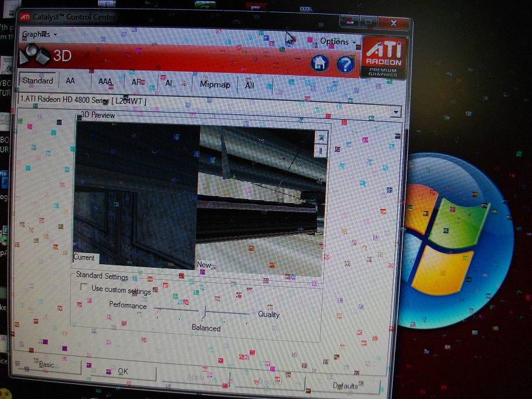Open the Graphics dropdown menu

point(39,34)
